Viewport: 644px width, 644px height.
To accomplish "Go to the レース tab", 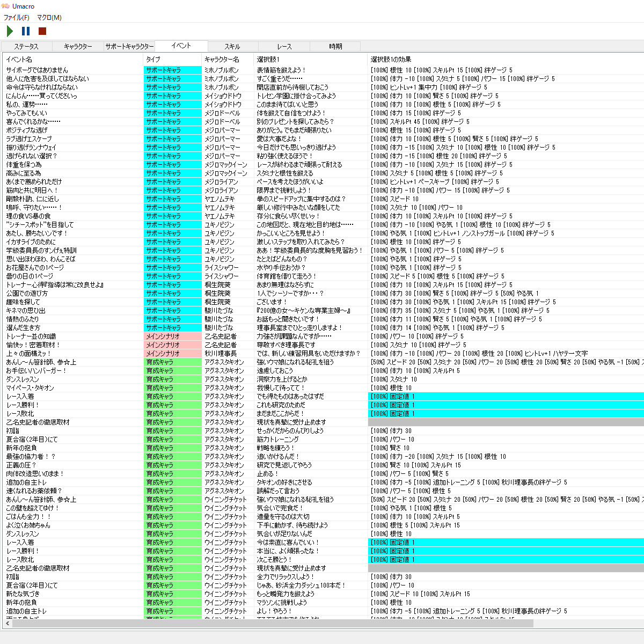I will click(284, 47).
